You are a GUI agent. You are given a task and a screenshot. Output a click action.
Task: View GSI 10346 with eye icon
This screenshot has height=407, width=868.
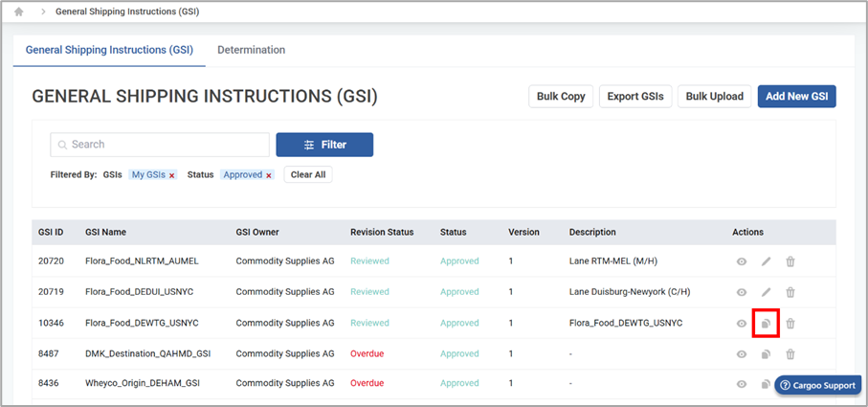(x=742, y=324)
